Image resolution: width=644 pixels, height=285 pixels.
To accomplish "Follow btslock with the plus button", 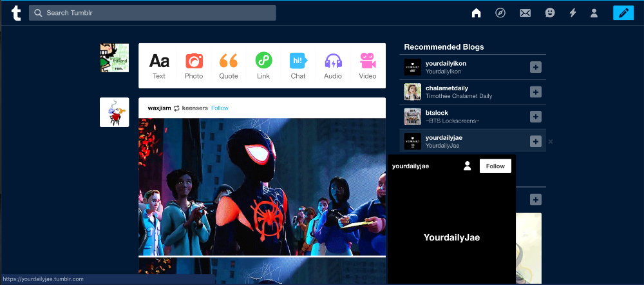I will click(x=536, y=117).
